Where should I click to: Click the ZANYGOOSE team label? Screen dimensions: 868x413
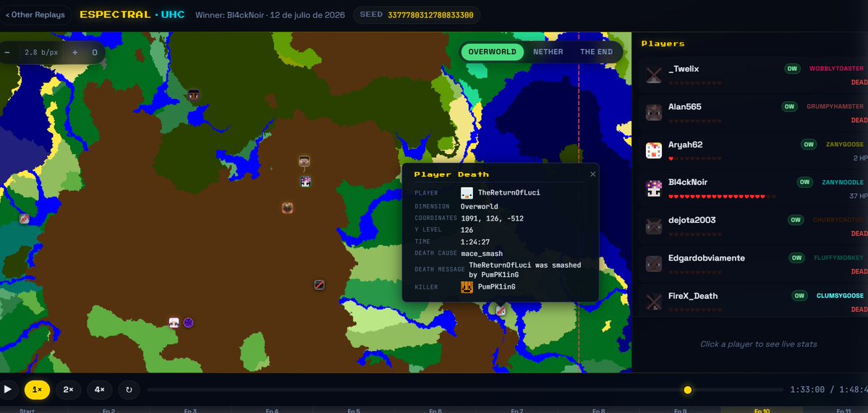point(845,145)
